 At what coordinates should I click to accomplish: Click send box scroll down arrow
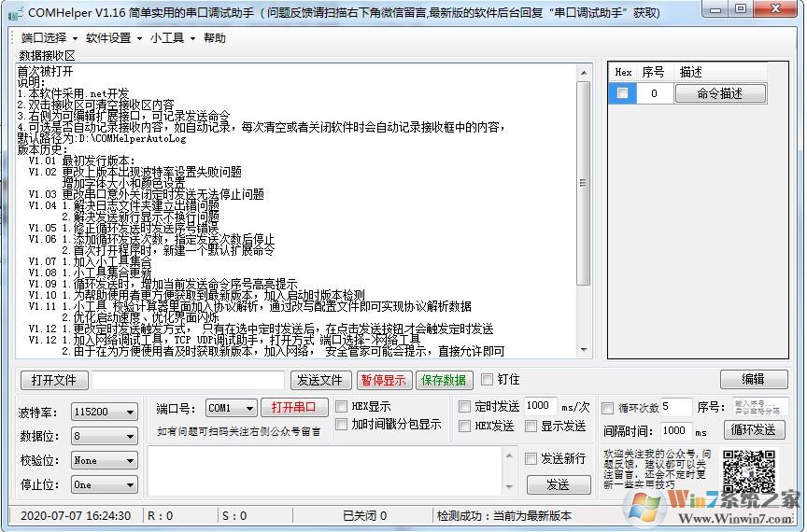coord(509,486)
